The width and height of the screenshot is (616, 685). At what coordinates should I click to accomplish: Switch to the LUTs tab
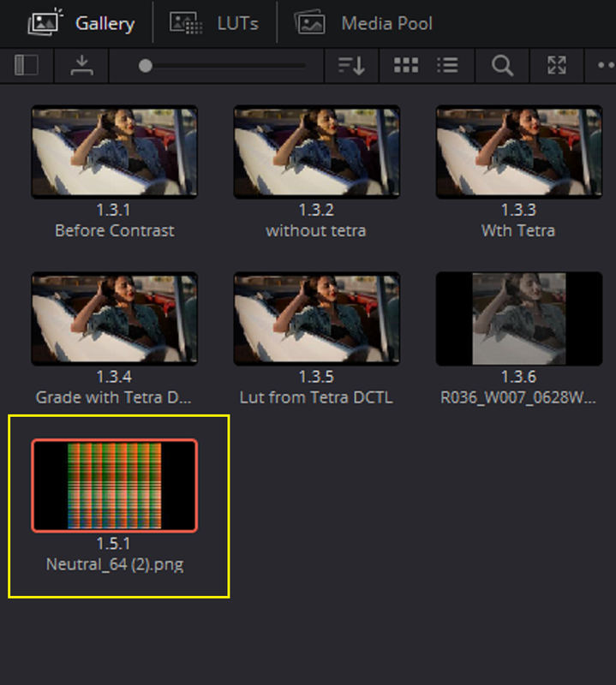click(214, 23)
